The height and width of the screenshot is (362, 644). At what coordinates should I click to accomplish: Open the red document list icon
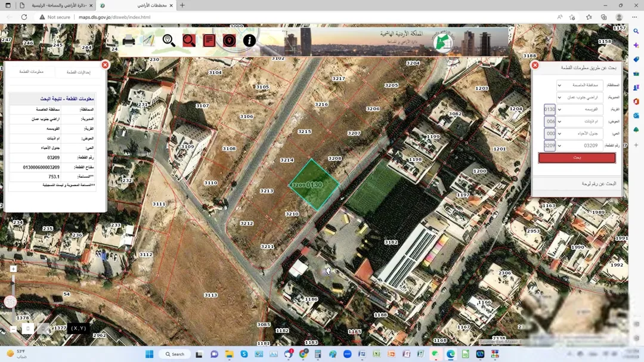[x=209, y=41]
